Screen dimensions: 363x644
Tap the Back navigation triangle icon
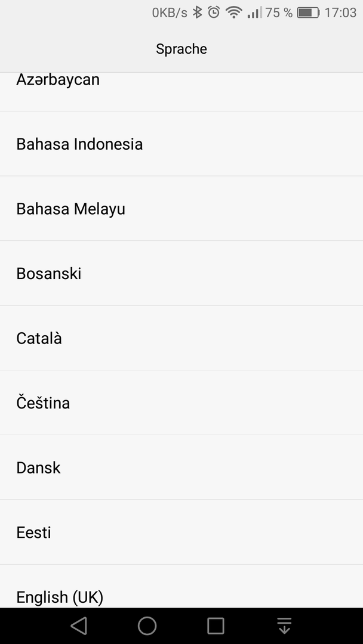pos(79,626)
